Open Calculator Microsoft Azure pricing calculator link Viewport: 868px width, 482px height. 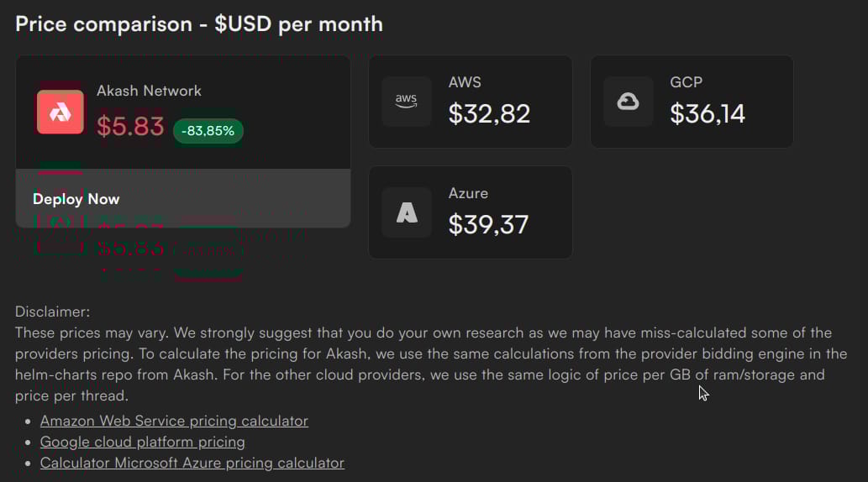[192, 463]
